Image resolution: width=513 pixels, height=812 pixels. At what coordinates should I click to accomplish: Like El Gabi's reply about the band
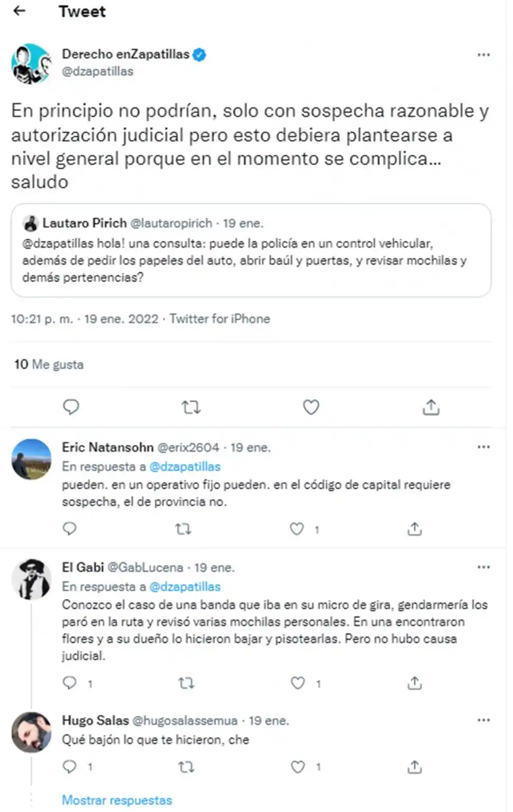click(298, 683)
